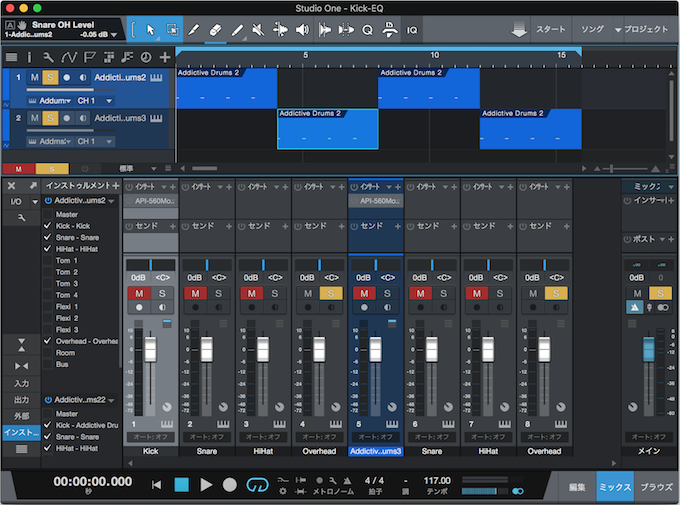The image size is (680, 505).
Task: Open the inspector i icon
Action: coord(29,57)
